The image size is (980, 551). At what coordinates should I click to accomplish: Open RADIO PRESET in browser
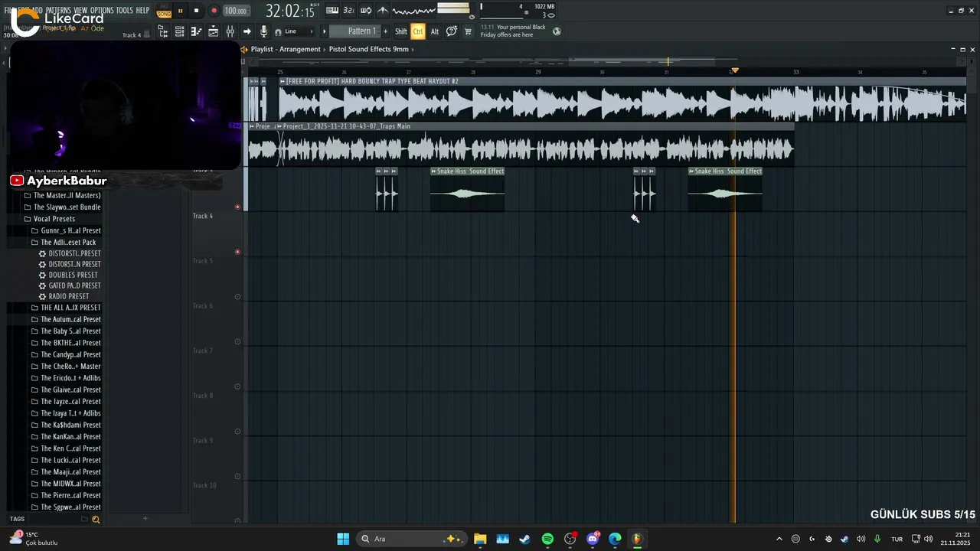point(64,296)
